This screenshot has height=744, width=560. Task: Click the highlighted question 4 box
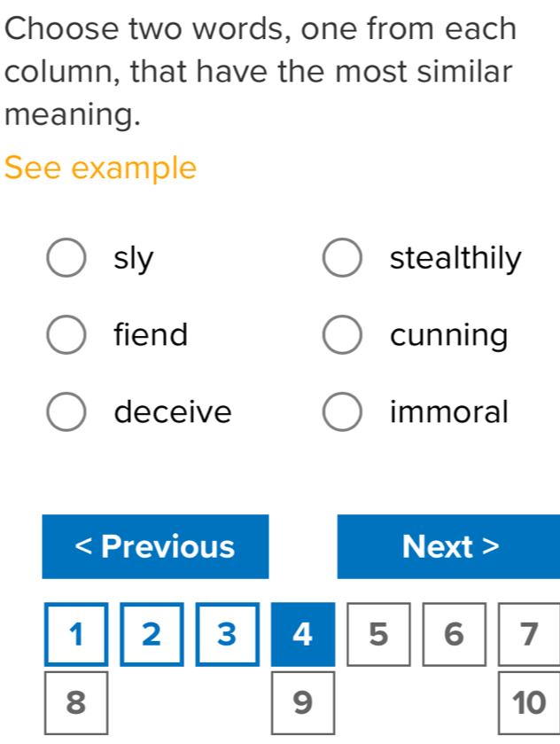tap(303, 634)
